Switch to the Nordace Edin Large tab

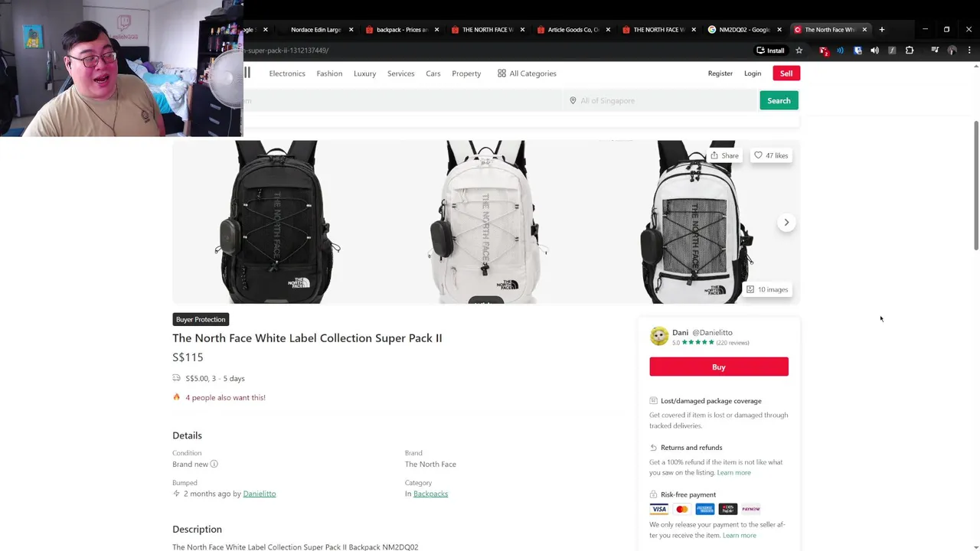coord(315,30)
